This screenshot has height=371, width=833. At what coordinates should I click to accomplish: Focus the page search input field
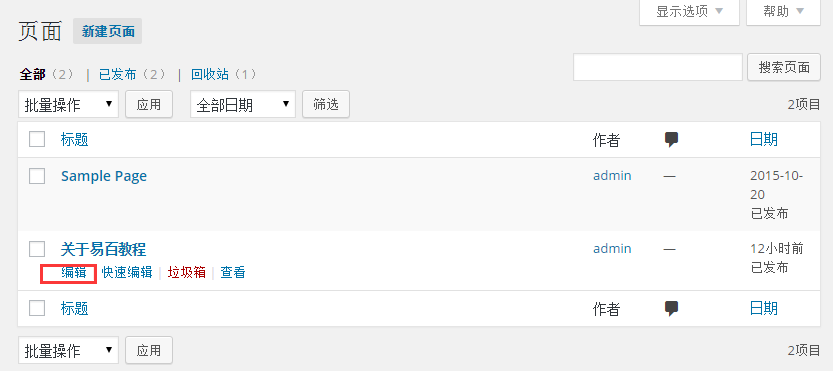pyautogui.click(x=658, y=68)
